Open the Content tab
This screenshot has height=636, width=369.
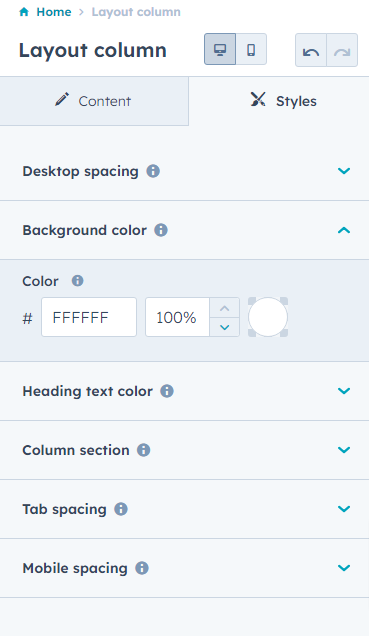(x=94, y=101)
